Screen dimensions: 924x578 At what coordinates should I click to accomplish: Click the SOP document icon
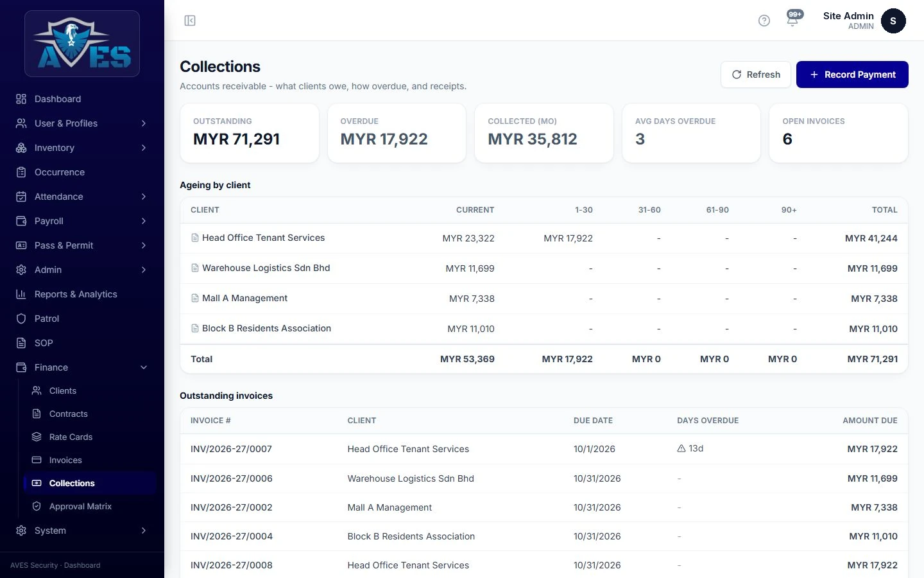21,343
